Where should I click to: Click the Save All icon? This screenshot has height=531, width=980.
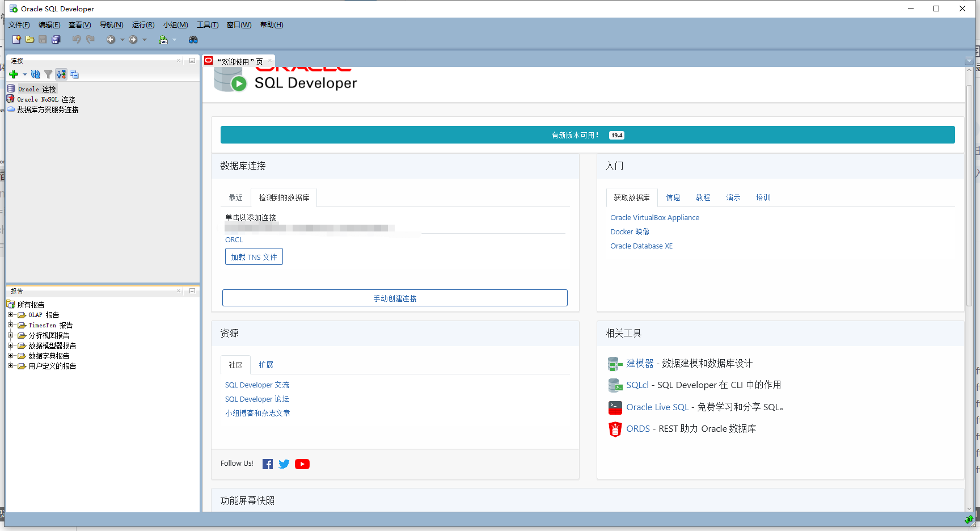(56, 40)
